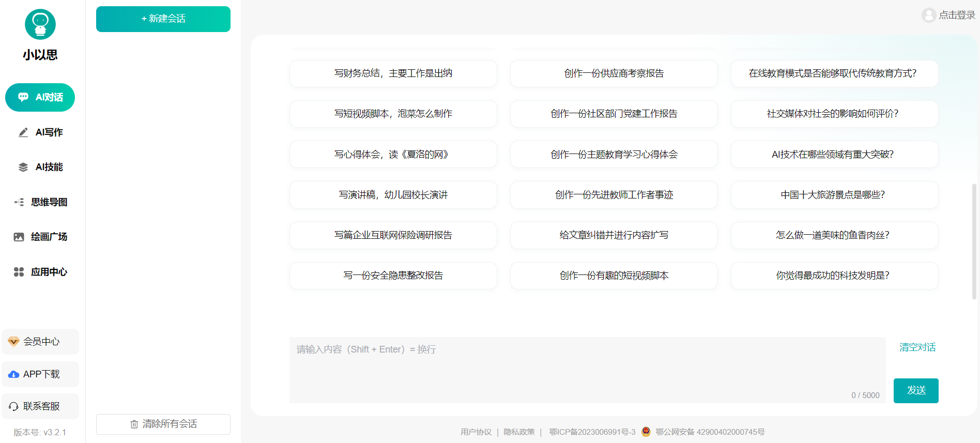
Task: Click the 0 / 5000 character counter
Action: coord(865,395)
